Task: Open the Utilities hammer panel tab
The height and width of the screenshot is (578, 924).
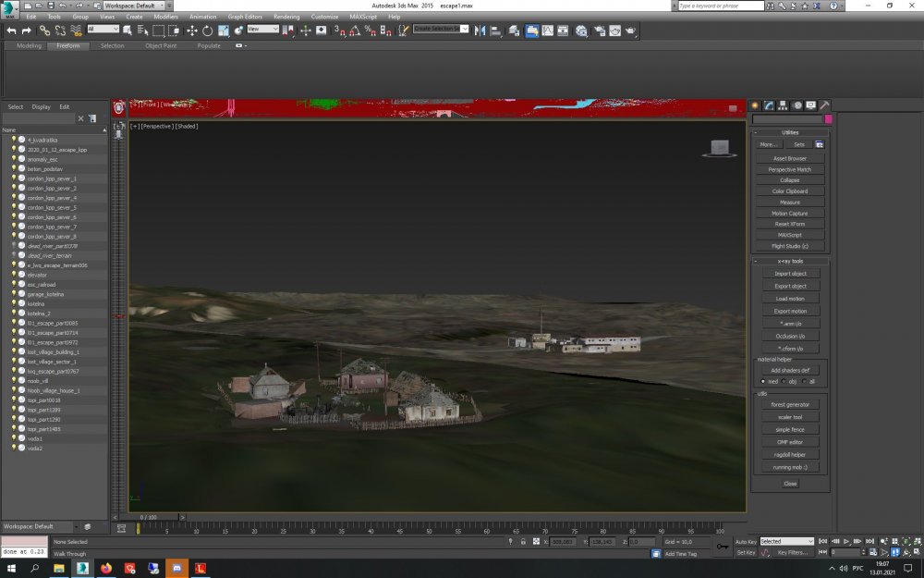Action: (824, 105)
